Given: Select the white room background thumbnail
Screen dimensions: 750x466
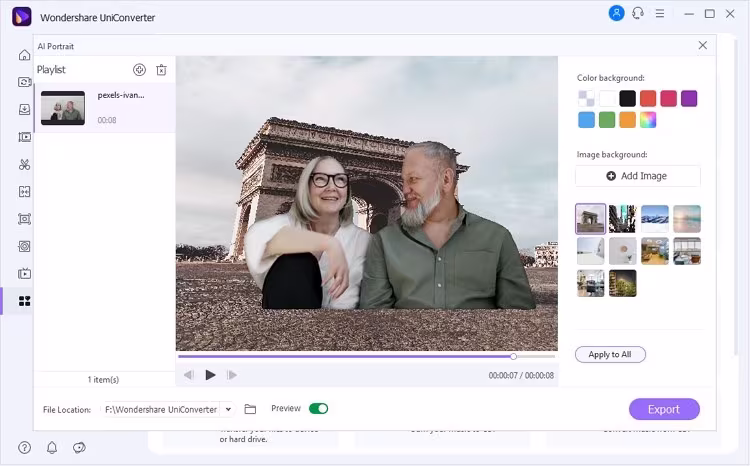Looking at the screenshot, I should [591, 251].
